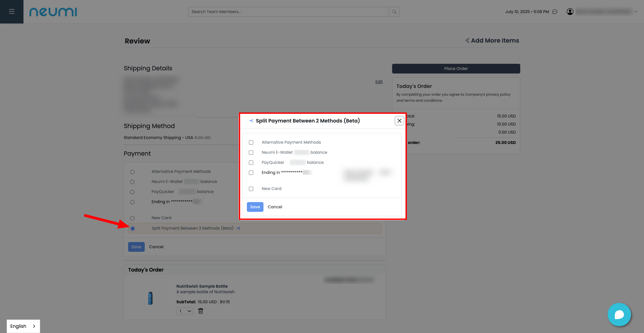Image resolution: width=644 pixels, height=333 pixels.
Task: Delete NutriSwish item with trash icon
Action: coord(201,311)
